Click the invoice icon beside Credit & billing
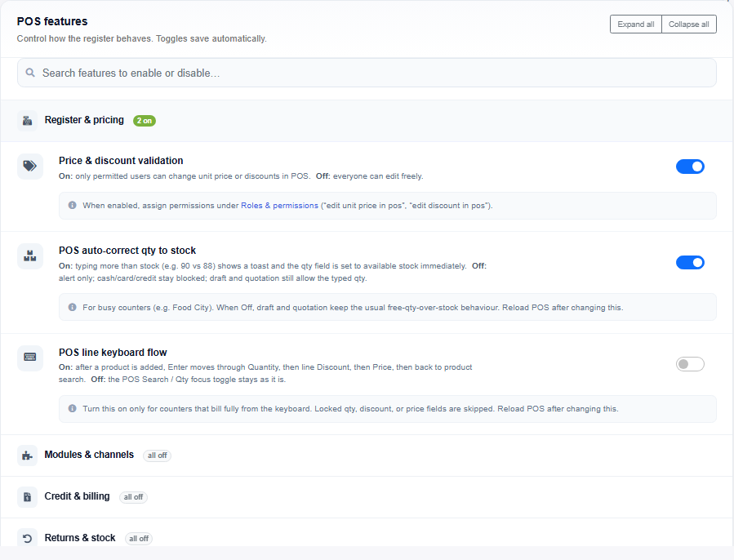Image resolution: width=734 pixels, height=560 pixels. (x=27, y=497)
